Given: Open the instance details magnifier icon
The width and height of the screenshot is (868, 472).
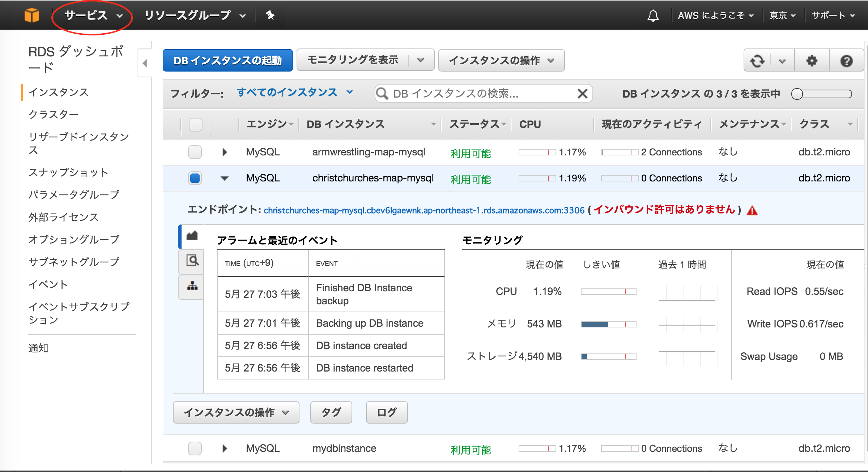Looking at the screenshot, I should point(191,261).
